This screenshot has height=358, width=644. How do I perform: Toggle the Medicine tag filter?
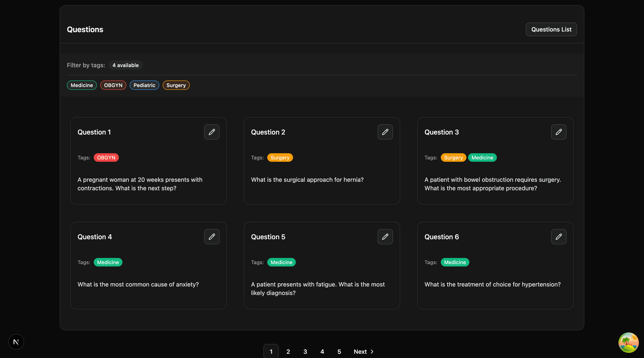pyautogui.click(x=82, y=85)
